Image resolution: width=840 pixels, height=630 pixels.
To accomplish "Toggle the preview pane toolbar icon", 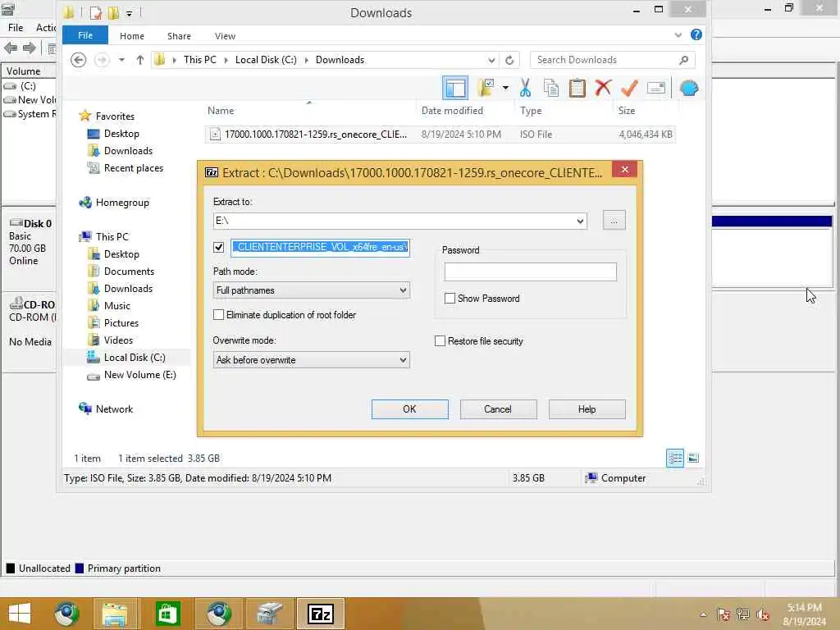I will point(455,88).
